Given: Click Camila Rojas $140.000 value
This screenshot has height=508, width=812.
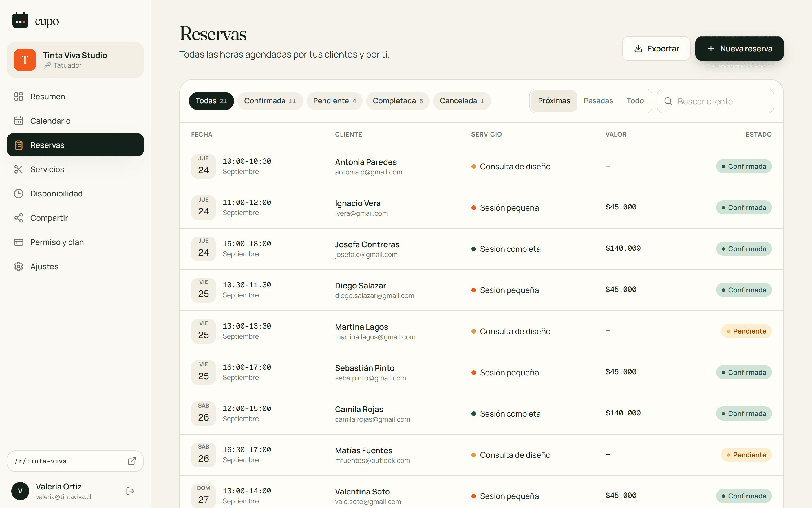Looking at the screenshot, I should pos(623,413).
